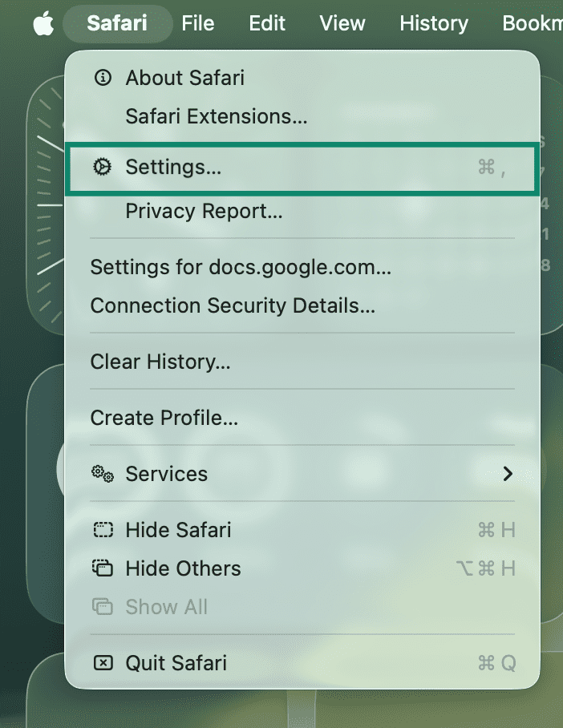Click the info icon beside About Safari
The width and height of the screenshot is (563, 728).
pos(103,77)
